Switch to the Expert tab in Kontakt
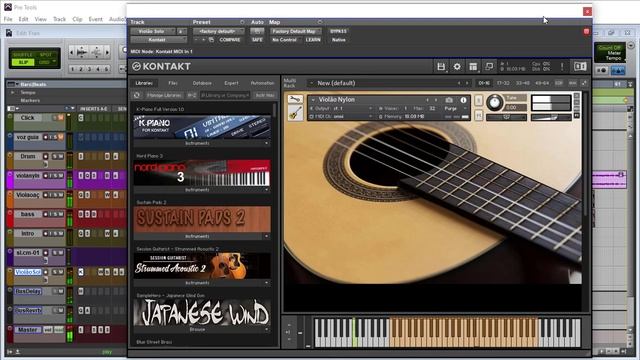The image size is (640, 360). click(x=231, y=83)
